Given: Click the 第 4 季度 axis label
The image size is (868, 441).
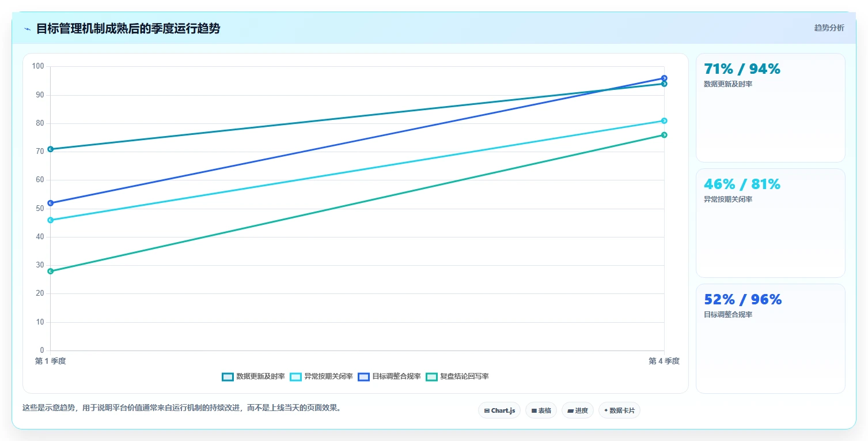Looking at the screenshot, I should pyautogui.click(x=664, y=361).
